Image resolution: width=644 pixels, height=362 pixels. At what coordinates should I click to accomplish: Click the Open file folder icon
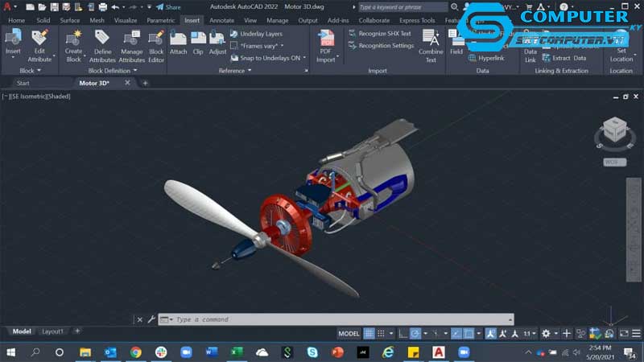(42, 7)
